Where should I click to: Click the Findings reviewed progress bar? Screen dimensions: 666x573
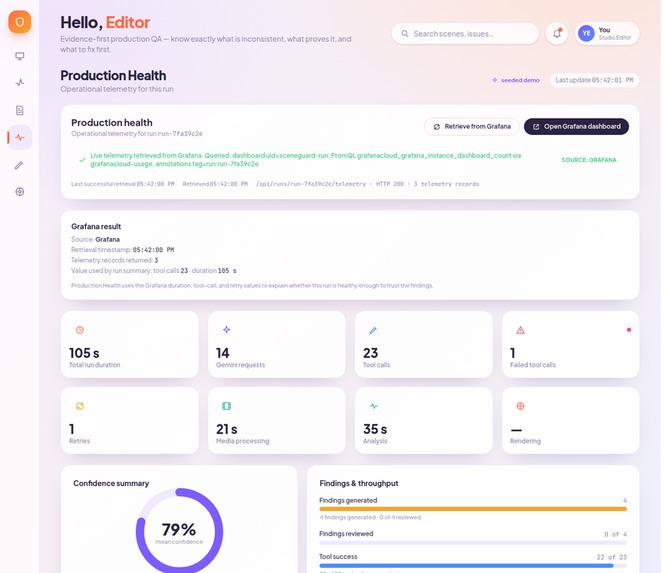pos(473,542)
